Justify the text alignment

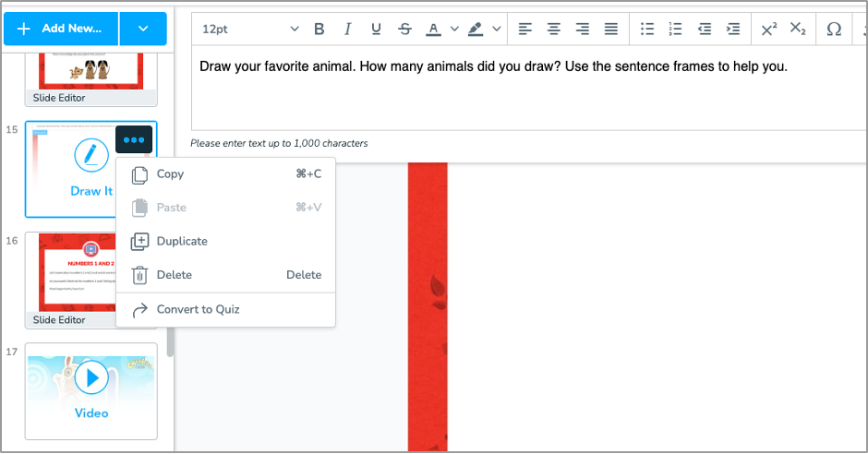[610, 30]
